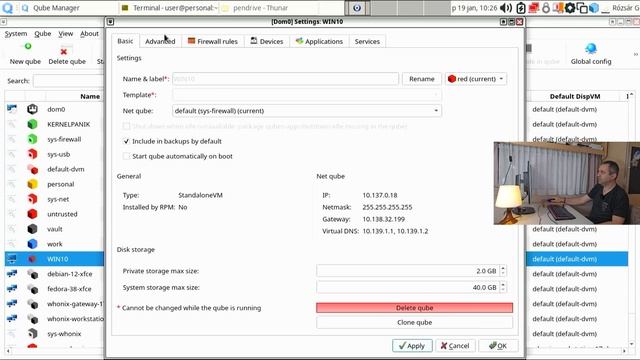The image size is (640, 360).
Task: Click the gear settings tray icon
Action: (x=570, y=8)
